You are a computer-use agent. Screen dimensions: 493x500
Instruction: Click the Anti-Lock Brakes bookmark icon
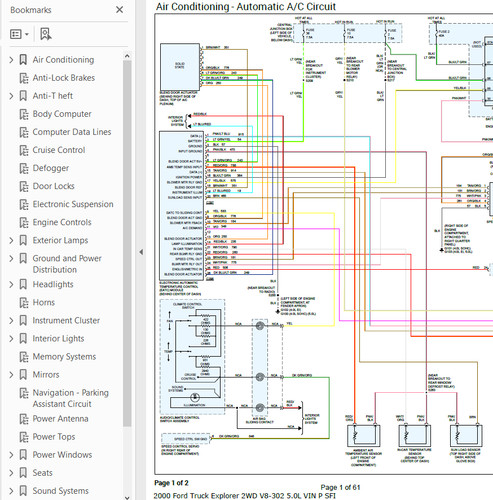click(24, 78)
